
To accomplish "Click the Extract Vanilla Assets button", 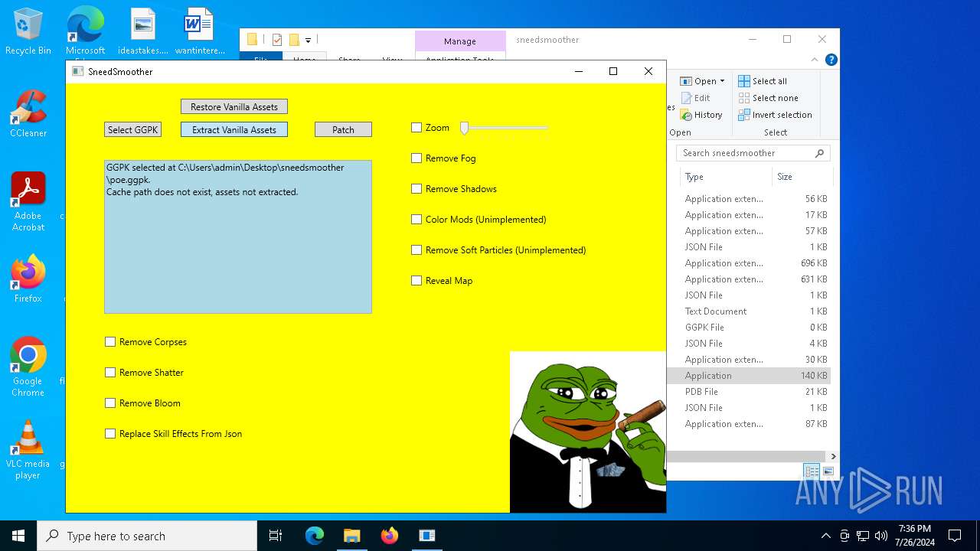I will [234, 129].
